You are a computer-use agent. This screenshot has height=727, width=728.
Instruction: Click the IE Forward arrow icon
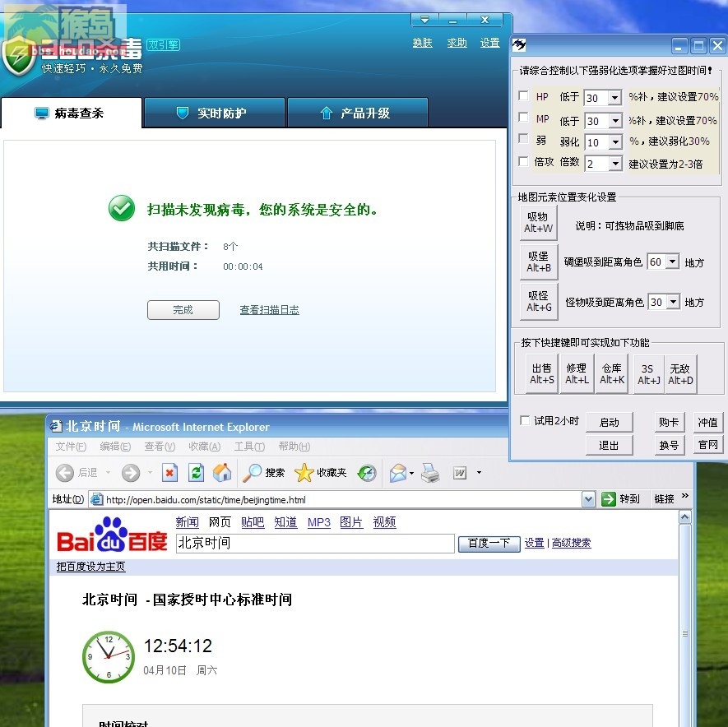tap(131, 473)
